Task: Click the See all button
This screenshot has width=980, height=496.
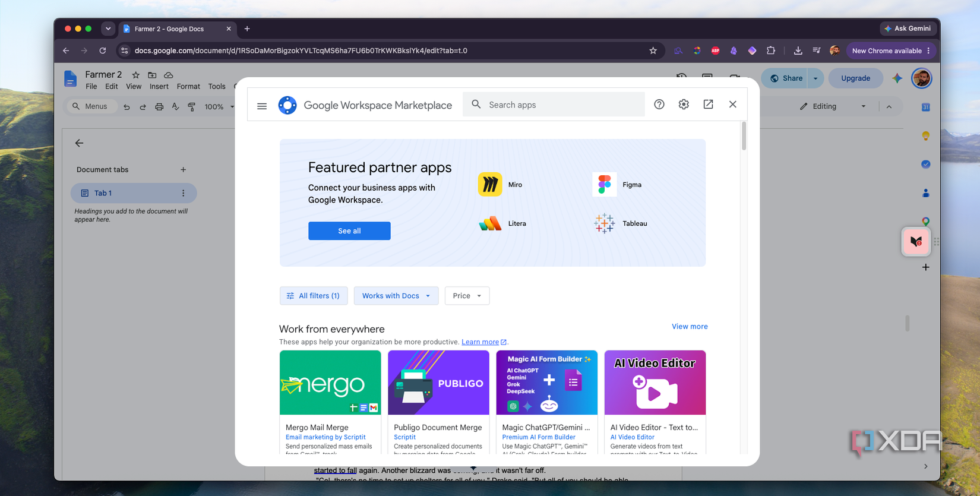Action: tap(349, 231)
